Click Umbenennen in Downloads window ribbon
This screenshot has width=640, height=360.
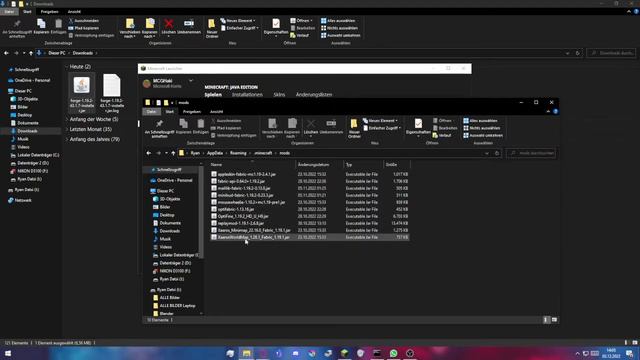(189, 26)
